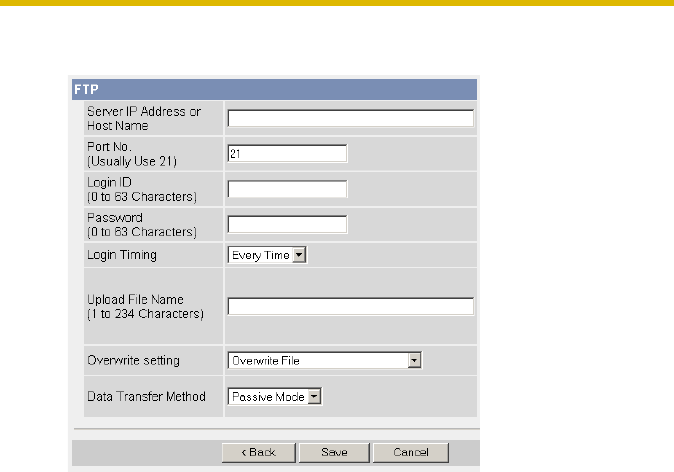Click the 'Upload File Name' label
674x472 pixels.
tap(135, 299)
